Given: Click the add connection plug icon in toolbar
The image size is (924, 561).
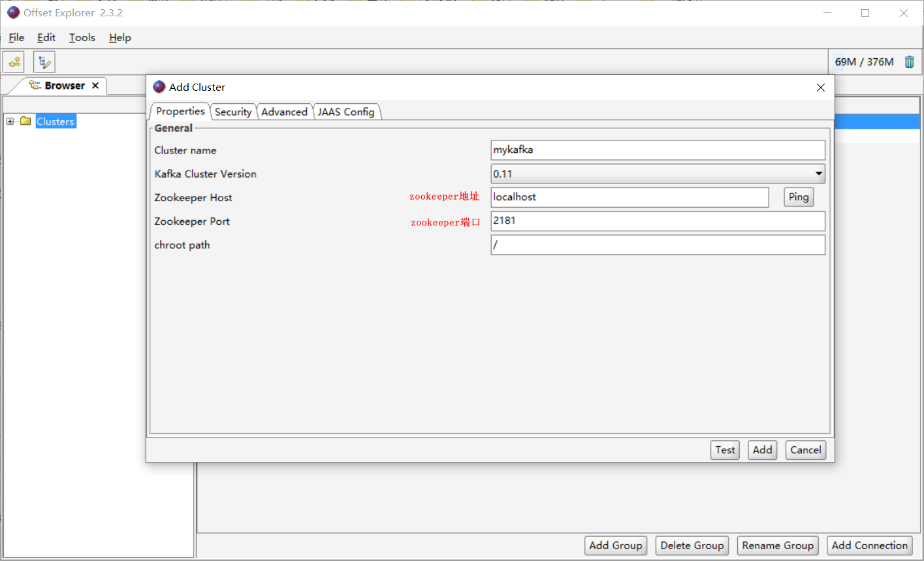Looking at the screenshot, I should coord(14,62).
